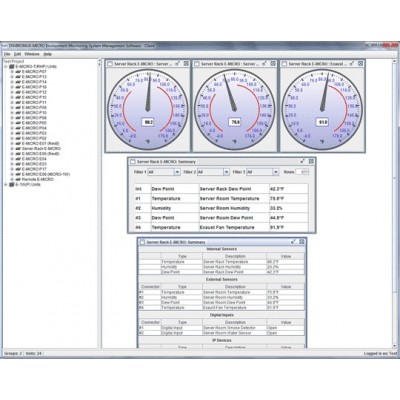Open the Help menu
This screenshot has width=400, height=400.
click(x=48, y=54)
